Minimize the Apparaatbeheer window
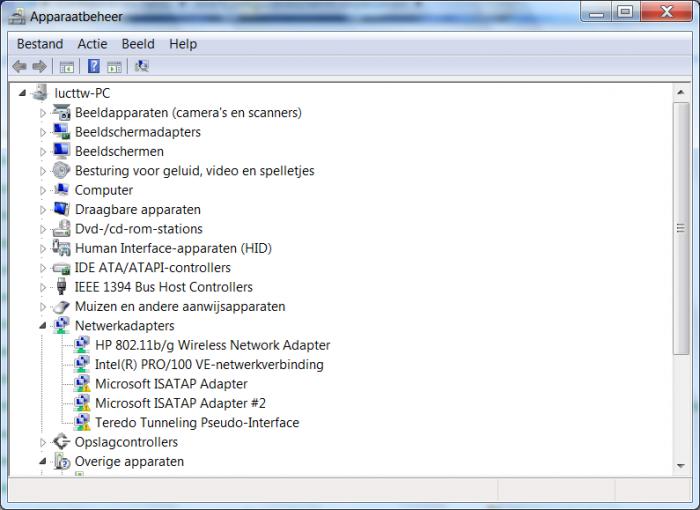 pyautogui.click(x=596, y=12)
